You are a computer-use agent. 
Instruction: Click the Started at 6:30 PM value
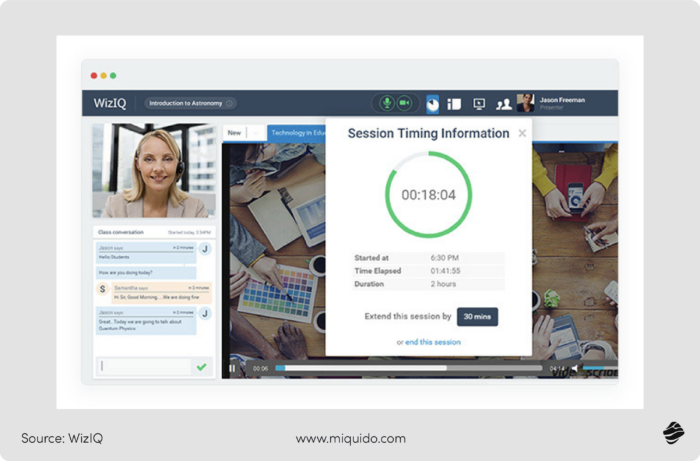(x=444, y=257)
